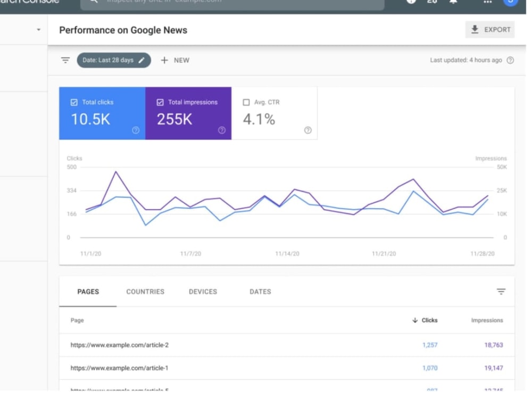
Task: Switch to the DATES tab
Action: click(260, 292)
